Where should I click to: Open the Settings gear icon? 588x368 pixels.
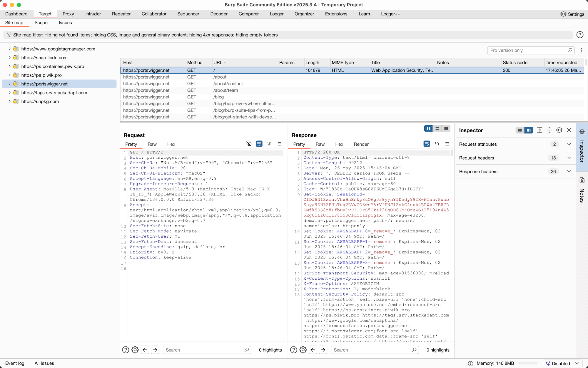pos(563,14)
